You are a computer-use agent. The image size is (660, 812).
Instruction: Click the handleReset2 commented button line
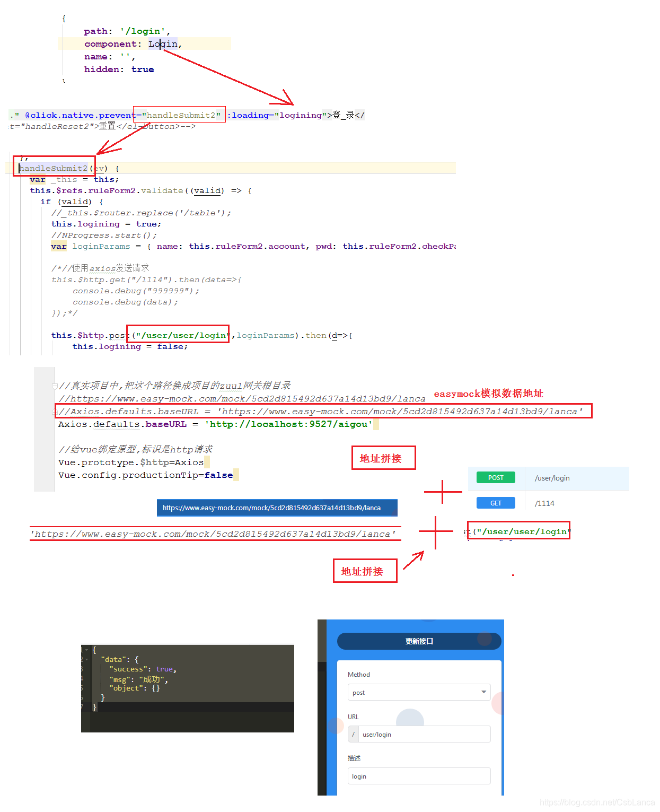point(103,126)
